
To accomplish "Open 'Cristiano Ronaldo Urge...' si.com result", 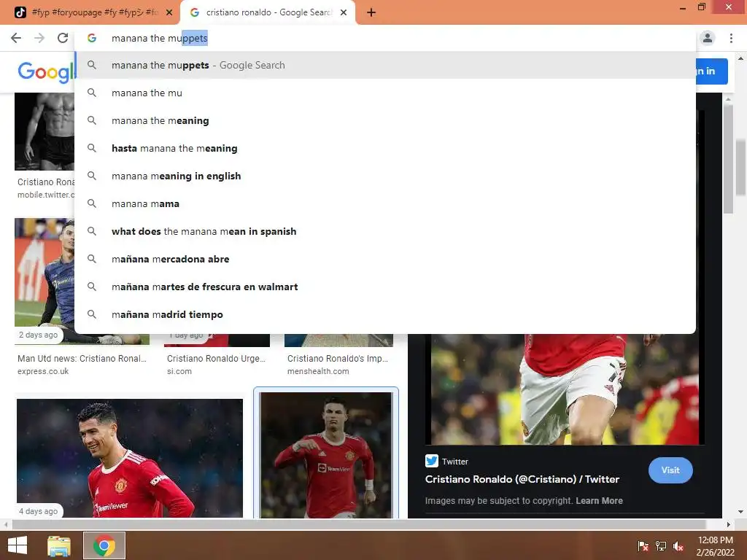I will [216, 358].
